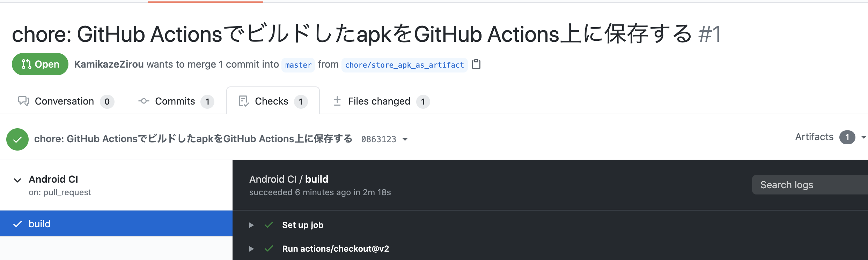
Task: Click the Conversation speech bubble icon
Action: pyautogui.click(x=24, y=101)
